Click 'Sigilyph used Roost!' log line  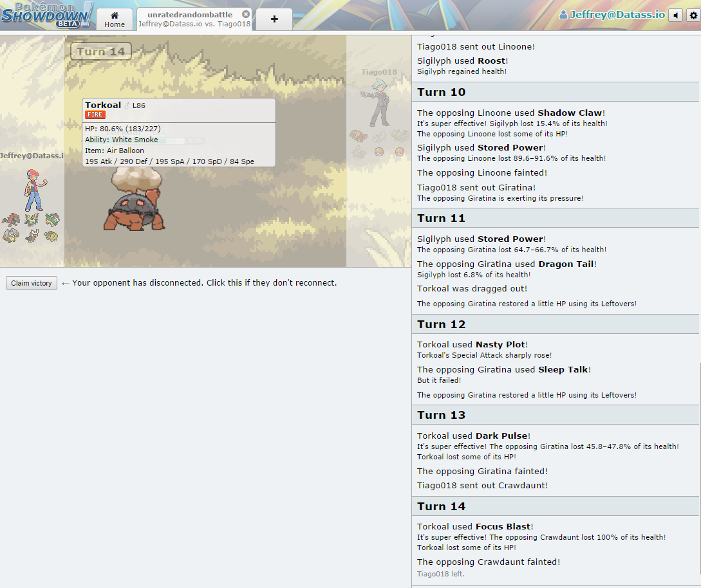(462, 60)
